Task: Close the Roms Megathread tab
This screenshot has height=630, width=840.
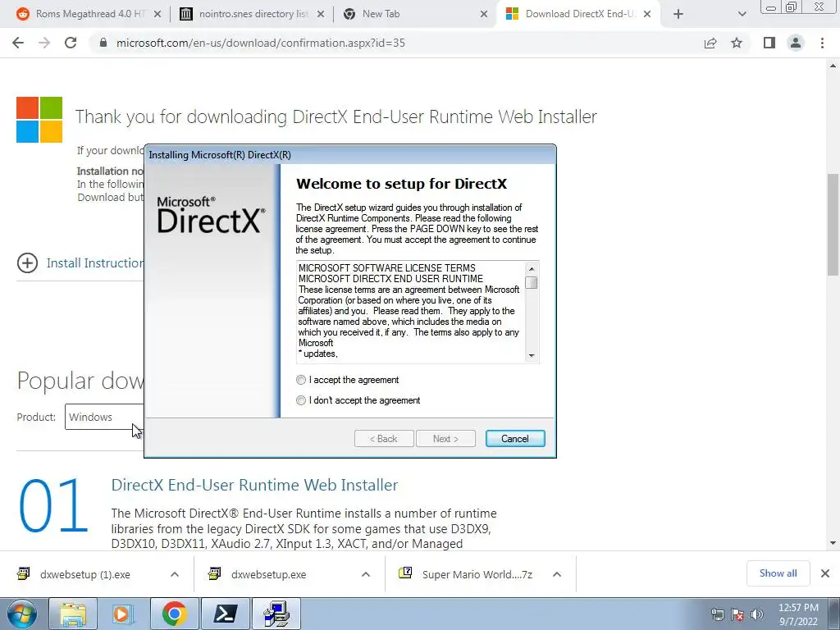Action: click(157, 15)
